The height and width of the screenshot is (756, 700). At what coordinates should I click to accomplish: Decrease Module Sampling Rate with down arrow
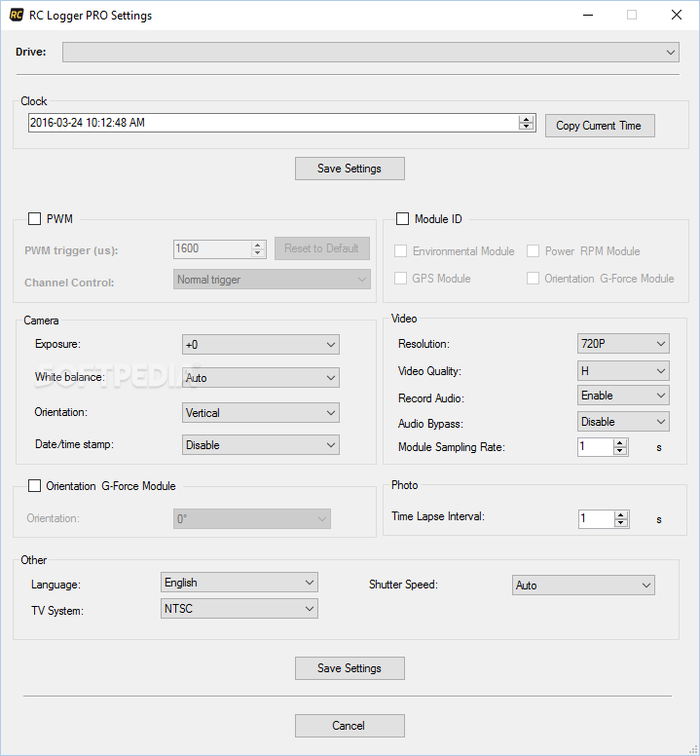(620, 451)
